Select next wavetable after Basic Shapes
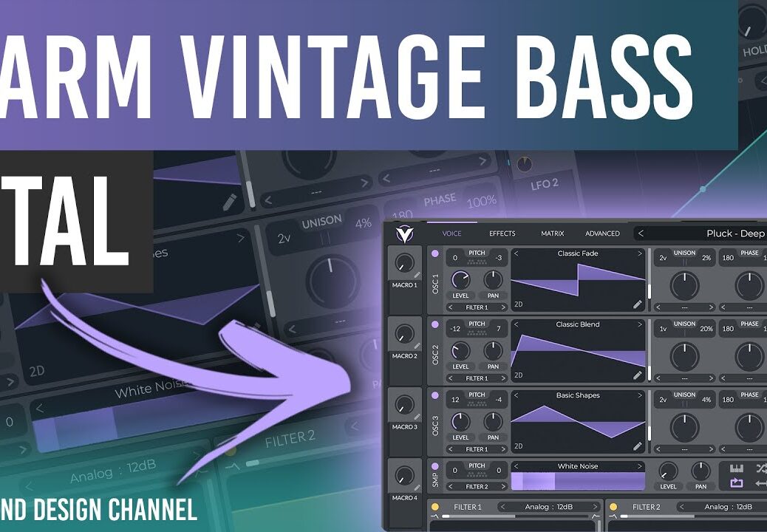Image resolution: width=767 pixels, height=532 pixels. (639, 395)
